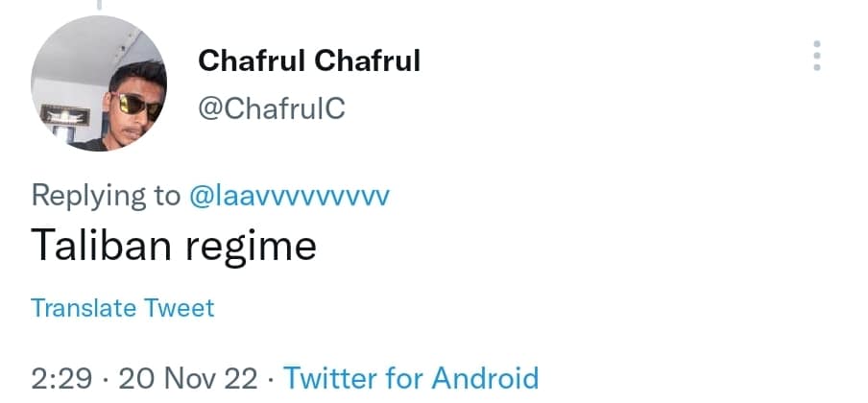This screenshot has width=868, height=403.
Task: Click the sunglasses in the profile photo
Action: coord(135,104)
